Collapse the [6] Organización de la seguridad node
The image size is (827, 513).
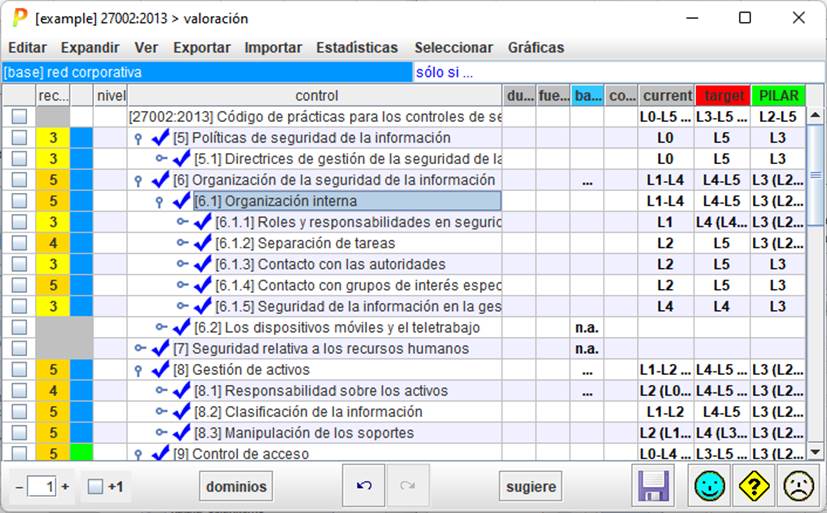click(x=138, y=180)
